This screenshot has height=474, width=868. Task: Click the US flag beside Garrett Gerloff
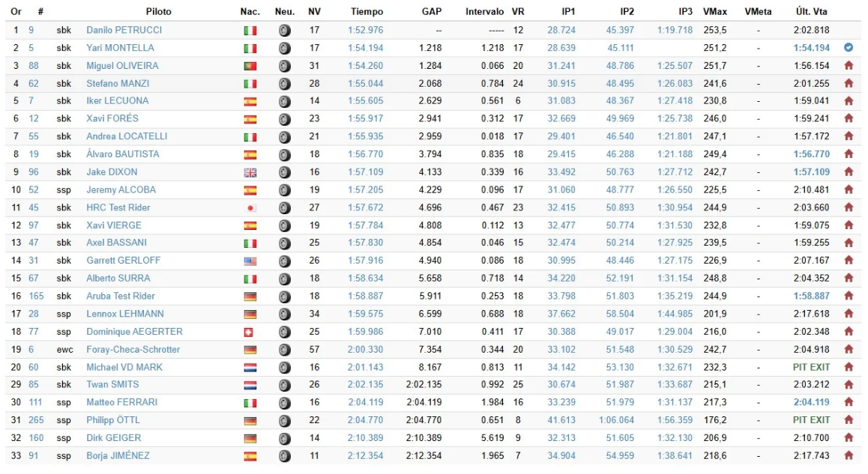pos(250,261)
